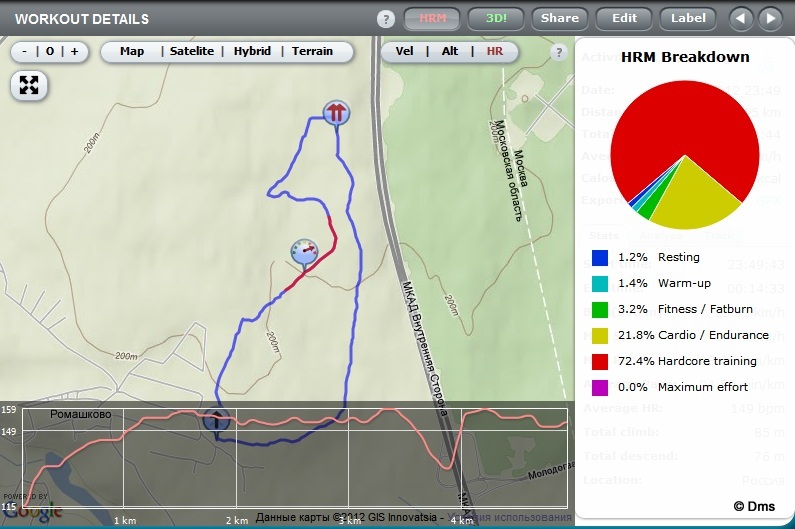
Task: Toggle the HRM breakdown panel
Action: point(433,18)
